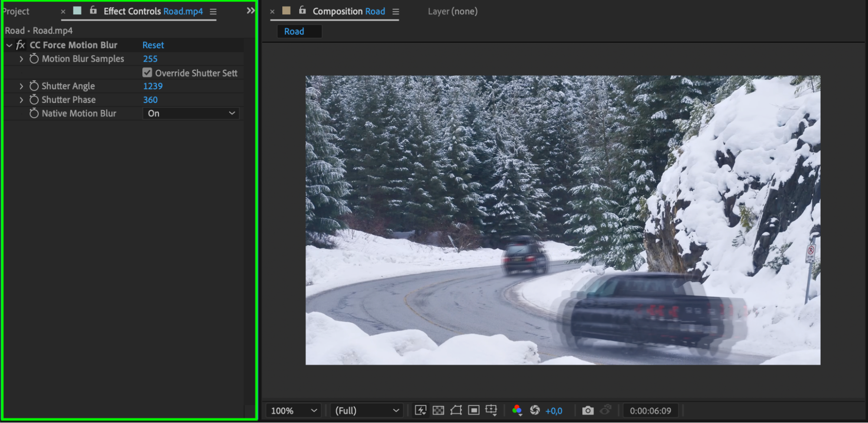
Task: Click the Motion Blur Samples value 255
Action: pyautogui.click(x=150, y=59)
